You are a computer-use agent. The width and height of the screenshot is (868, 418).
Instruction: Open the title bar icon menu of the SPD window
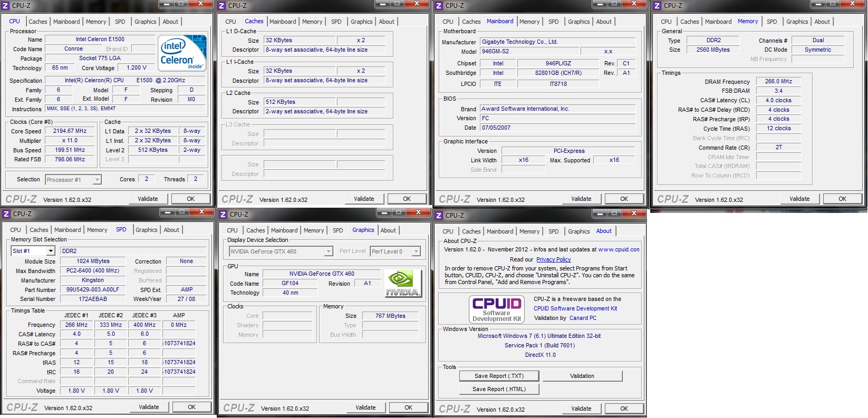7,214
